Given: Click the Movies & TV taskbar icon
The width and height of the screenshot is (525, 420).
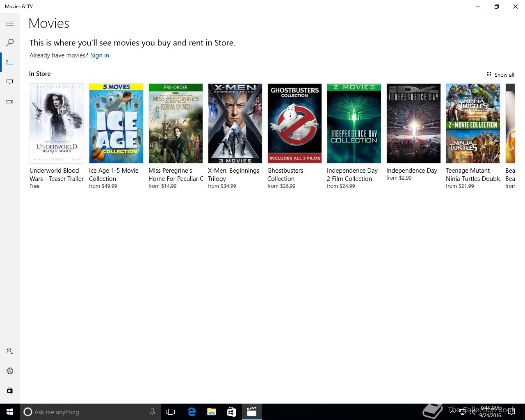Looking at the screenshot, I should click(x=252, y=412).
